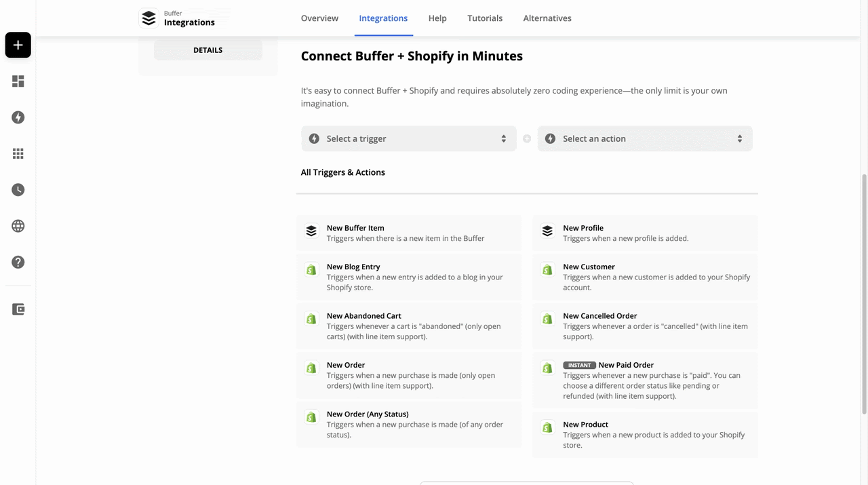Click the Shopify icon next to New Abandoned Cart
The image size is (868, 485).
coord(311,318)
